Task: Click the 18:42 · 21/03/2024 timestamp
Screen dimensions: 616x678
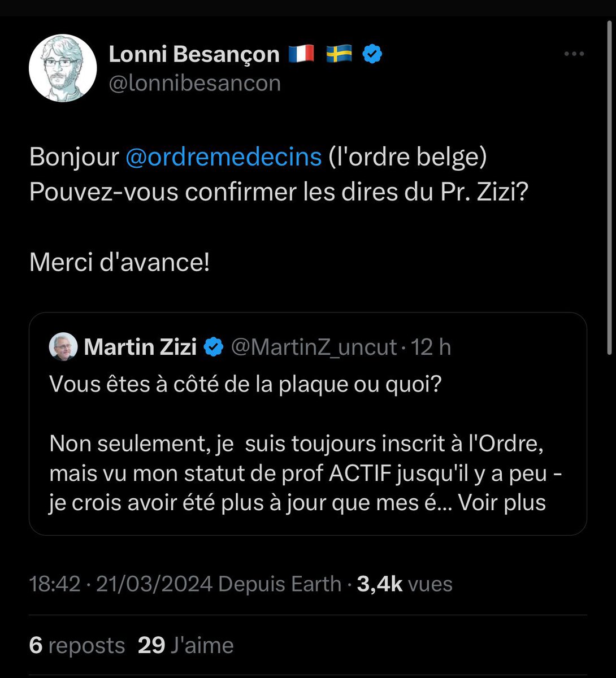Action: (x=121, y=584)
